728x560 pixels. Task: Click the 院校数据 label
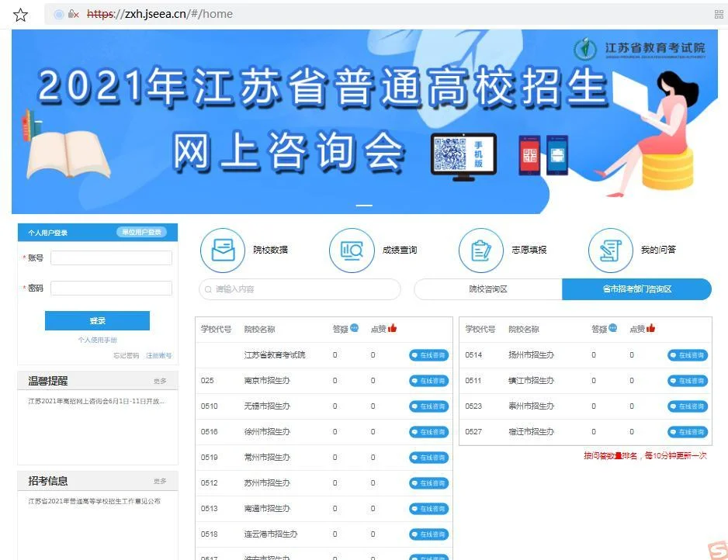click(270, 250)
